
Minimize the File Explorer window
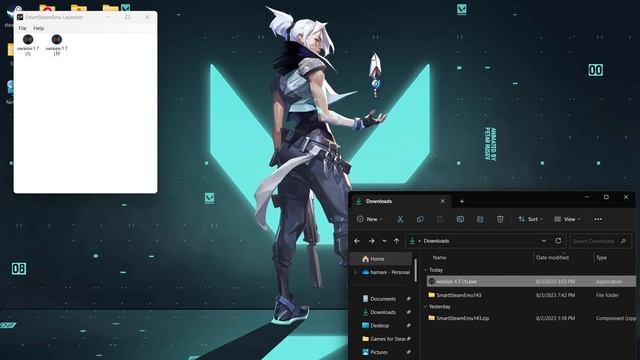(587, 197)
